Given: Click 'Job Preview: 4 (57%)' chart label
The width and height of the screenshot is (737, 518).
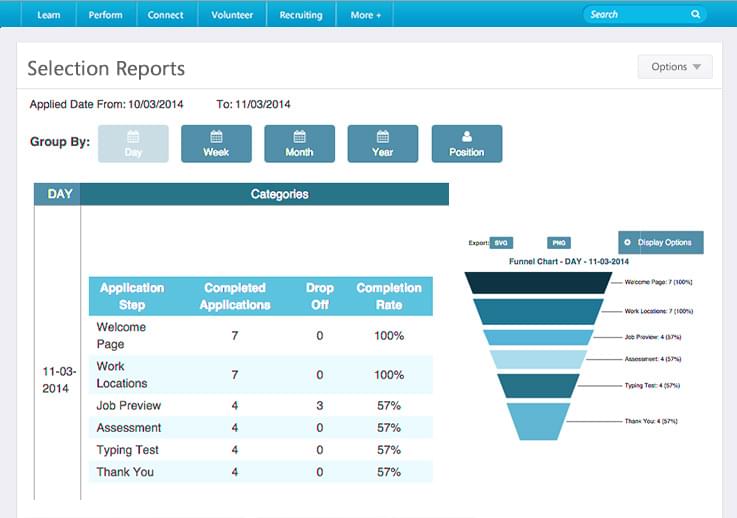Looking at the screenshot, I should pyautogui.click(x=652, y=337).
